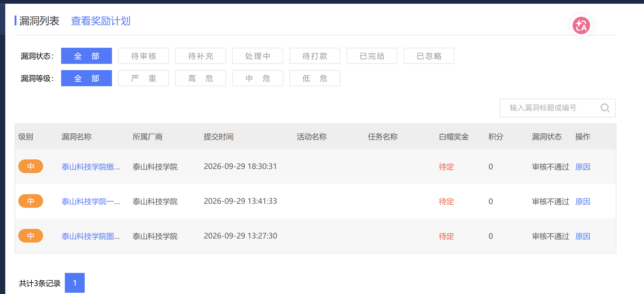Filter vulnerability level by 高危

click(x=201, y=78)
